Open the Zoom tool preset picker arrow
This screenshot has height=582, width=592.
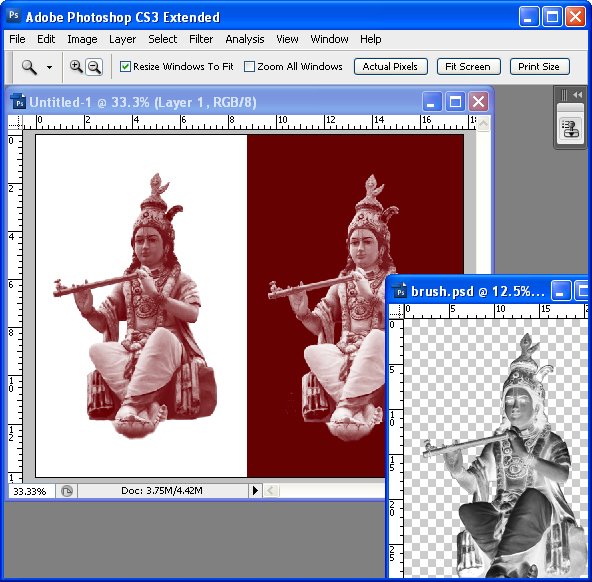pos(49,68)
